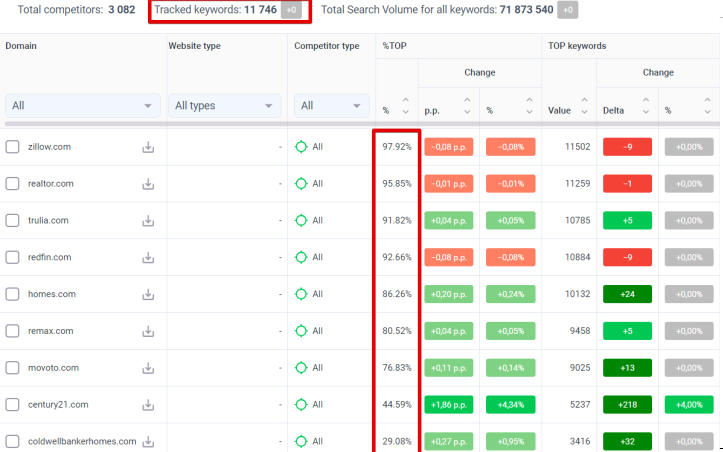Check the zillow.com row checkbox
The width and height of the screenshot is (723, 452).
(x=13, y=147)
